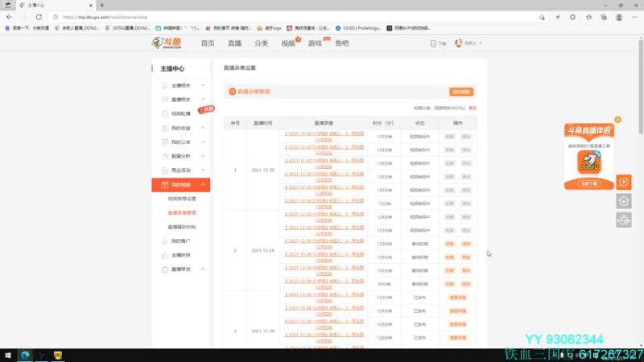
Task: Click the CS:GO ProSettings bookmark
Action: [359, 28]
